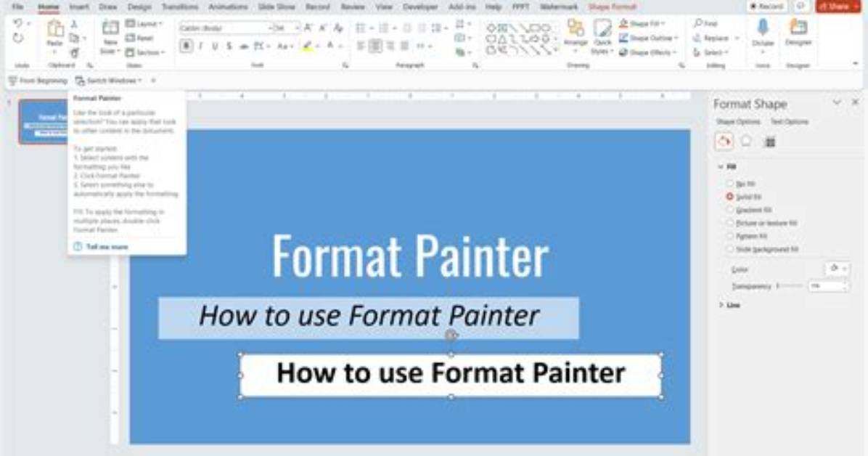Screen dimensions: 868x456
Task: Toggle Underline formatting
Action: (x=215, y=46)
